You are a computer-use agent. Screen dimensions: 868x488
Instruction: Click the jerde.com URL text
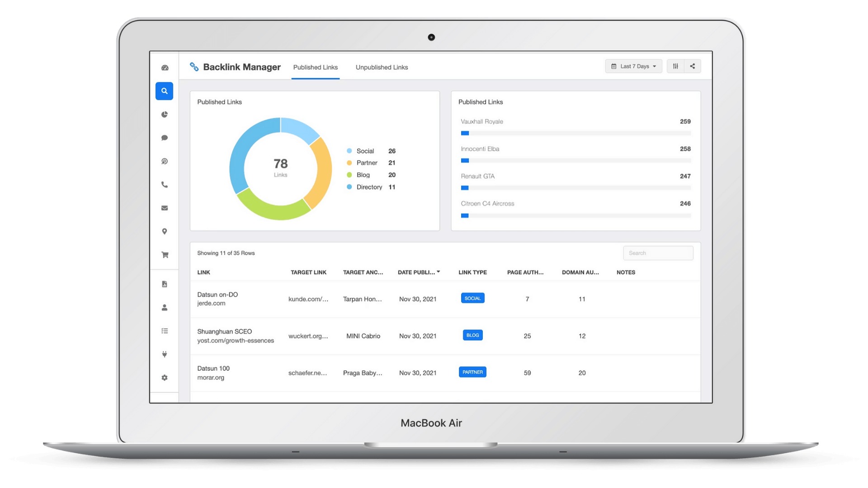(x=211, y=303)
